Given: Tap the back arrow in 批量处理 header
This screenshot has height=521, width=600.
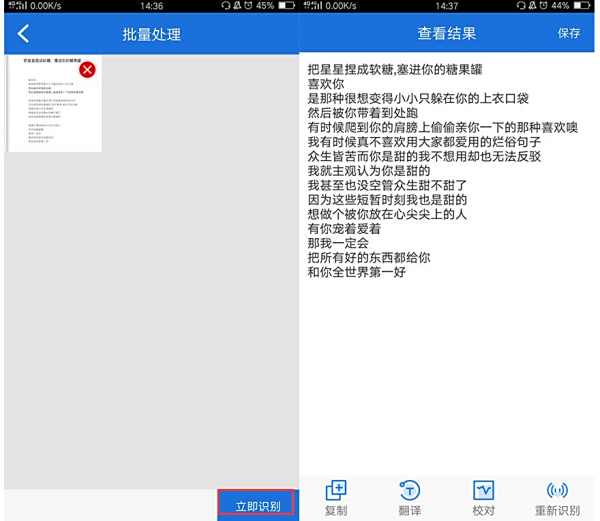Looking at the screenshot, I should click(x=23, y=34).
